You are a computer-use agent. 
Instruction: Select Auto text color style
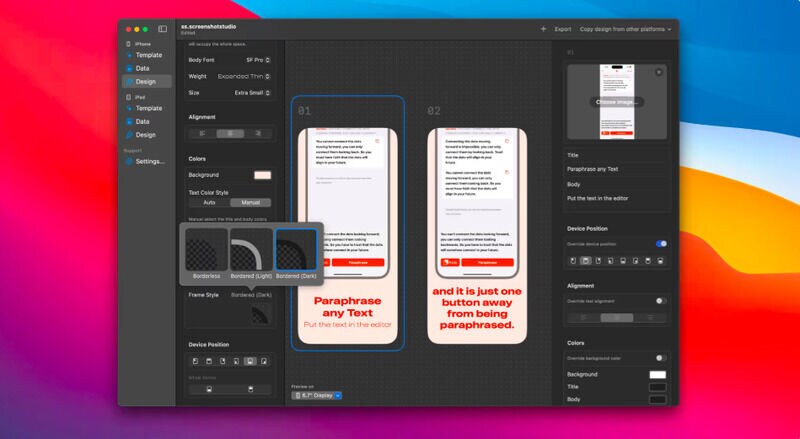[x=210, y=202]
